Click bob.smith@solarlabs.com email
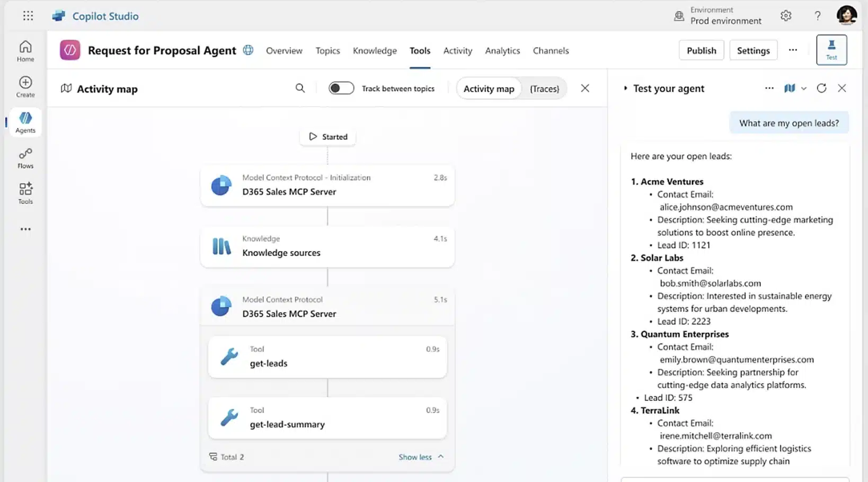The height and width of the screenshot is (482, 868). pyautogui.click(x=710, y=283)
